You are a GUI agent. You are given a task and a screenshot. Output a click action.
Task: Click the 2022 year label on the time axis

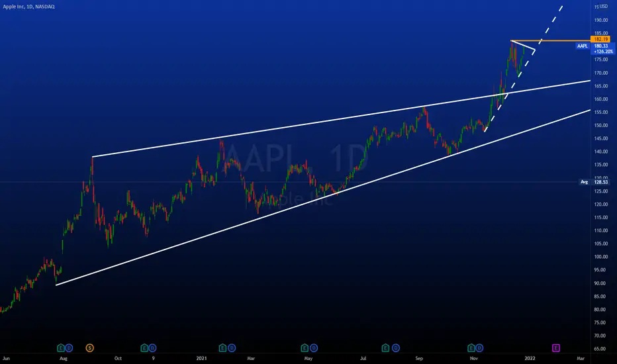tap(530, 359)
